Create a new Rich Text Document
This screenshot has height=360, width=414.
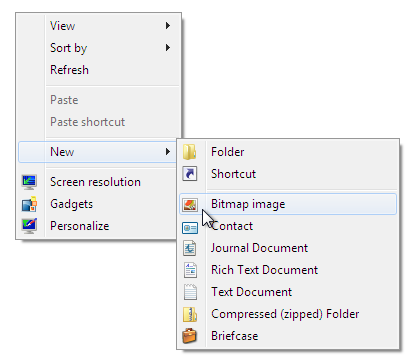288,270
